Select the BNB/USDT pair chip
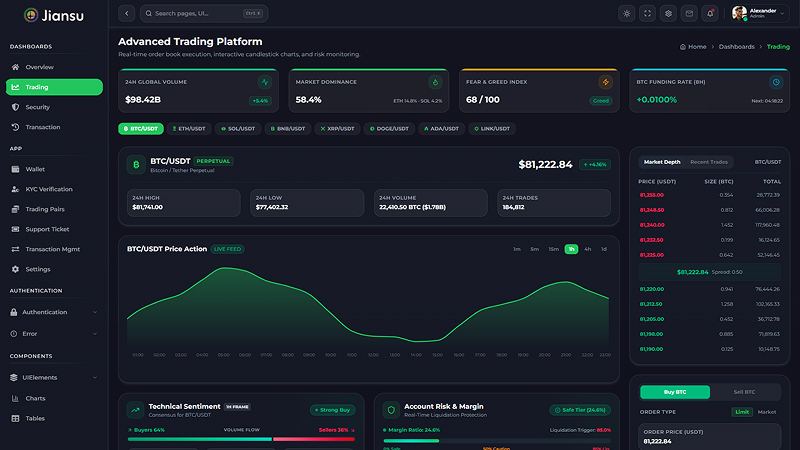The image size is (800, 450). [287, 129]
